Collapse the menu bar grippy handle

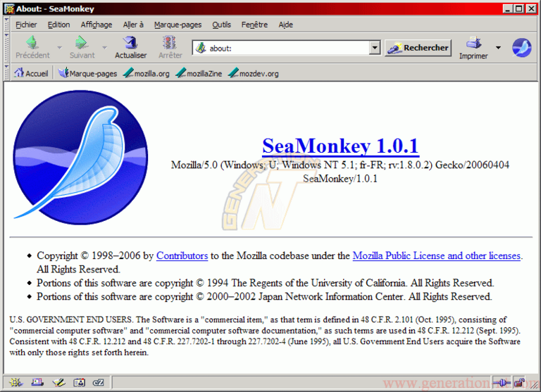6,24
